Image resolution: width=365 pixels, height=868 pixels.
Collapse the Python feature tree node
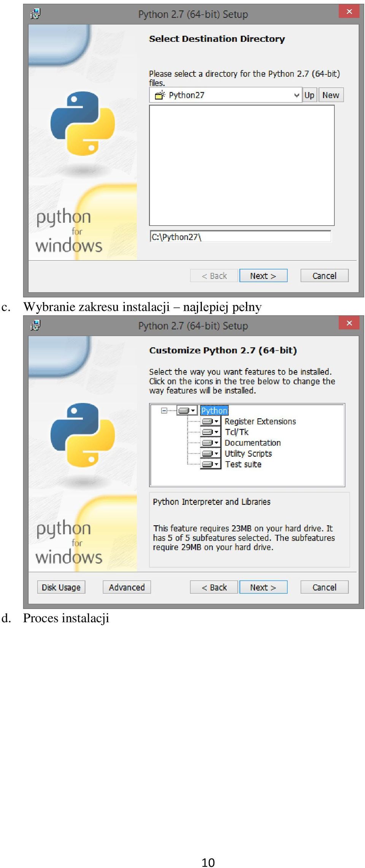pos(164,411)
